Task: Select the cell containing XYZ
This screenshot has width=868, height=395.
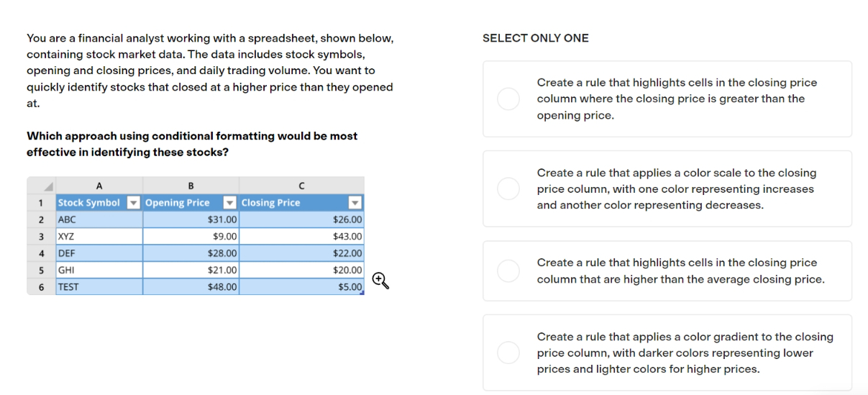Action: click(99, 236)
